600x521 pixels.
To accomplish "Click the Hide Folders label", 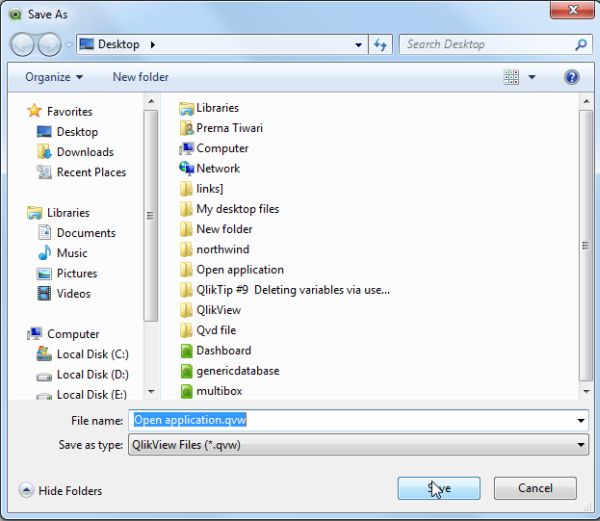I will (70, 491).
